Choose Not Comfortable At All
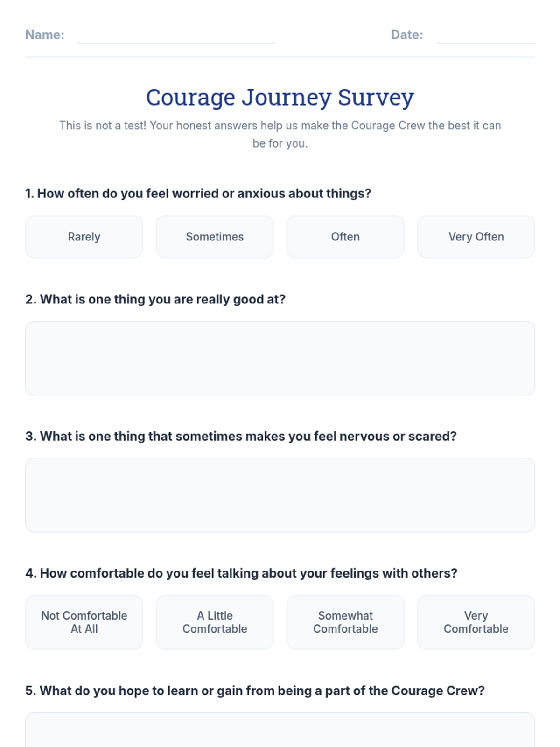Screen dimensions: 560x747 84,622
